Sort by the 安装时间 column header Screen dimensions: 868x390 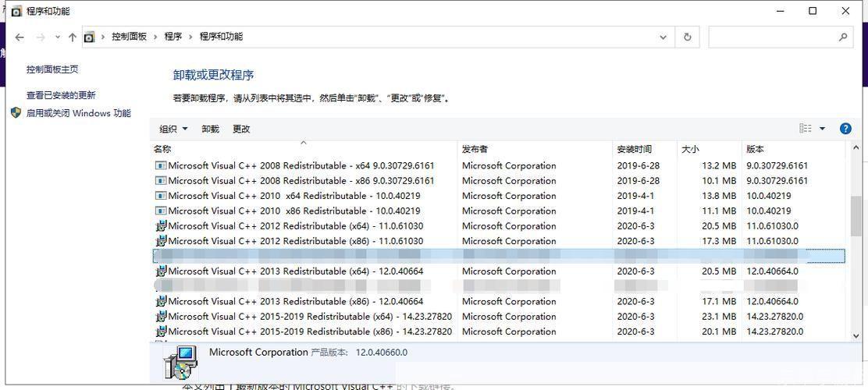[x=635, y=149]
